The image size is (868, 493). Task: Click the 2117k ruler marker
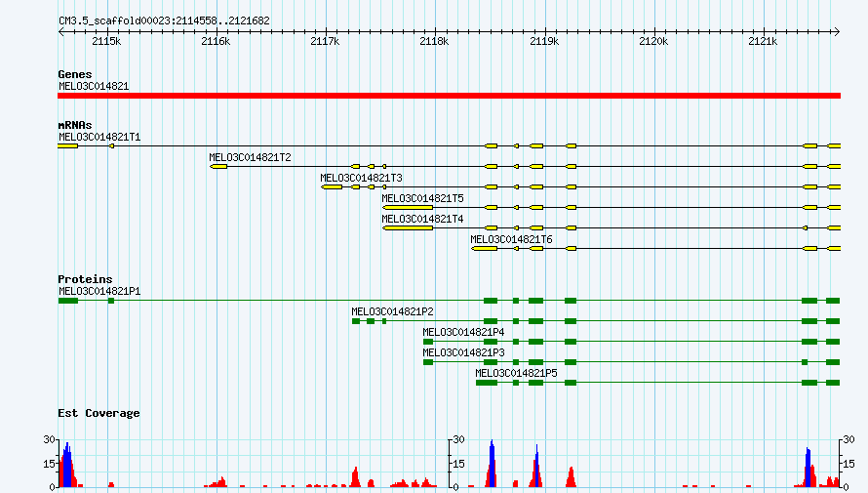(x=325, y=42)
